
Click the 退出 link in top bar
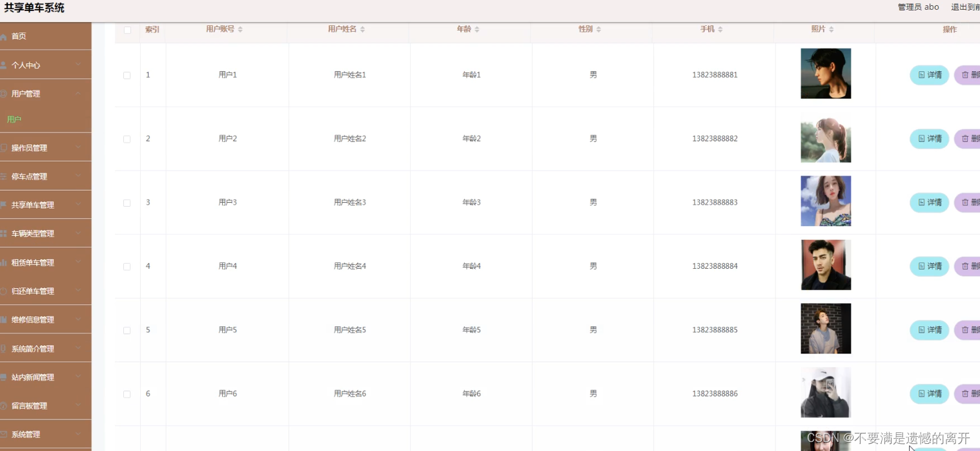pyautogui.click(x=965, y=7)
